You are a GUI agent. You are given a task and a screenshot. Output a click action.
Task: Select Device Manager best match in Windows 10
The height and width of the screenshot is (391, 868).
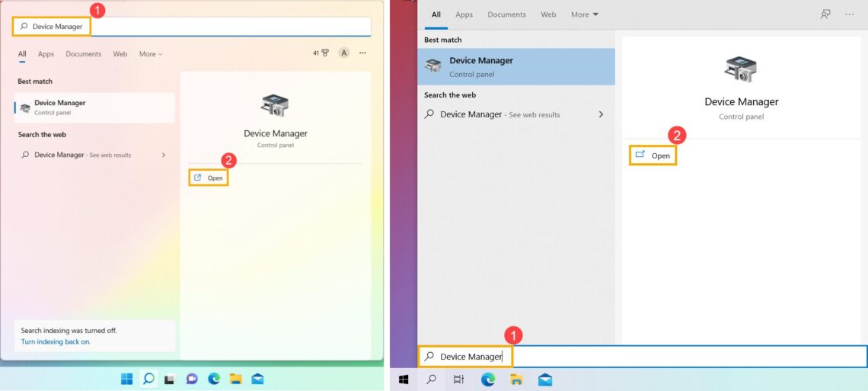tap(516, 66)
